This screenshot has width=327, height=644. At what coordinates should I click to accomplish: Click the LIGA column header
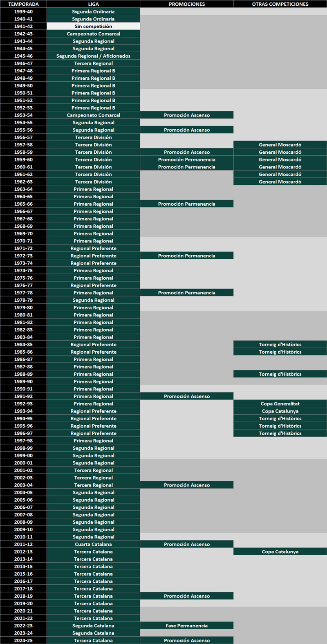pos(93,4)
